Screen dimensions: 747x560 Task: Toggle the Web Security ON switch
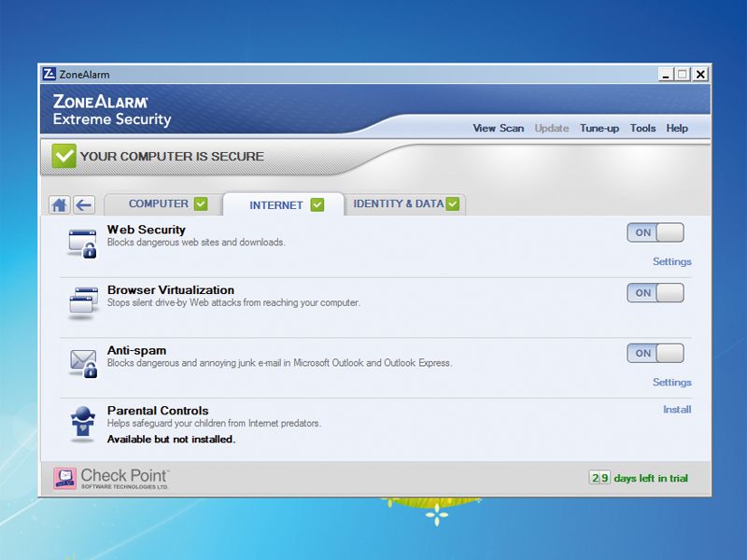655,232
